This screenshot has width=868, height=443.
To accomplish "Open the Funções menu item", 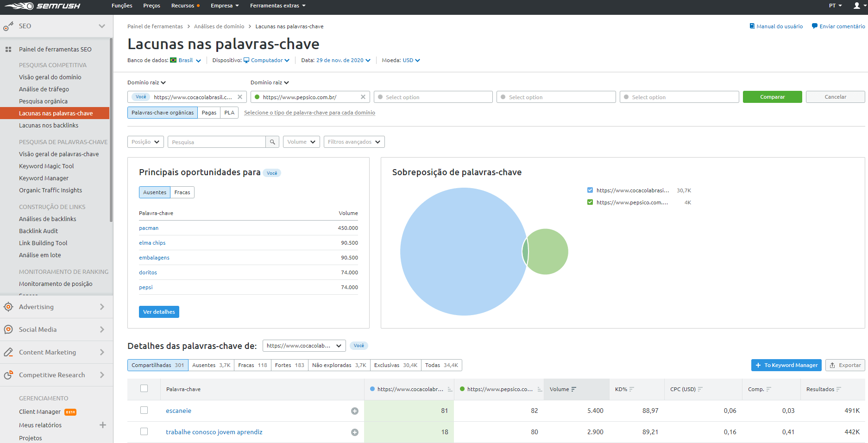I will pyautogui.click(x=122, y=6).
